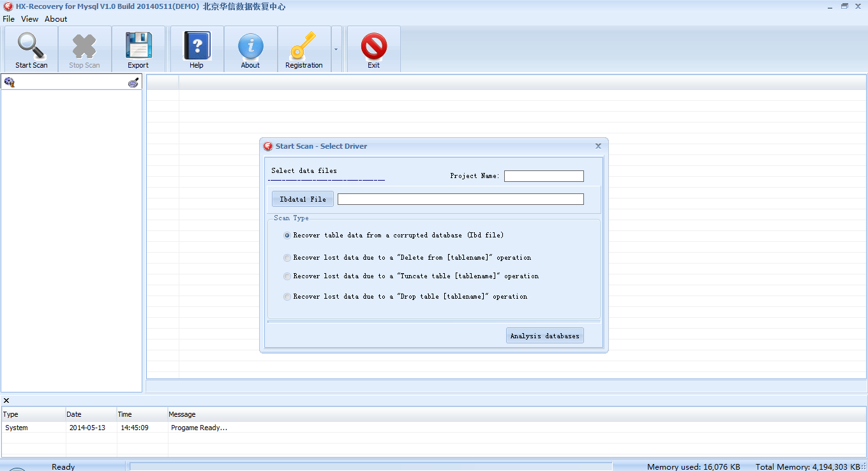
Task: Click the Stop Scan toolbar icon
Action: tap(84, 46)
